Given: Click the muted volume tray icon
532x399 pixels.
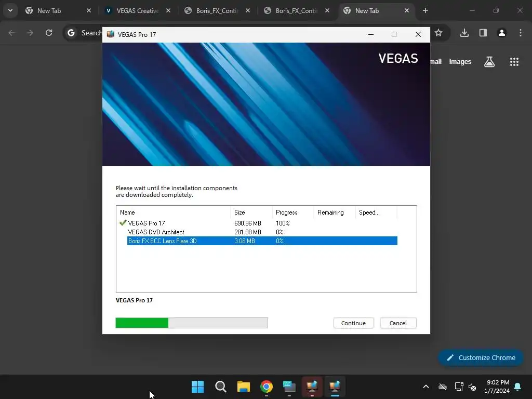Looking at the screenshot, I should pos(472,387).
